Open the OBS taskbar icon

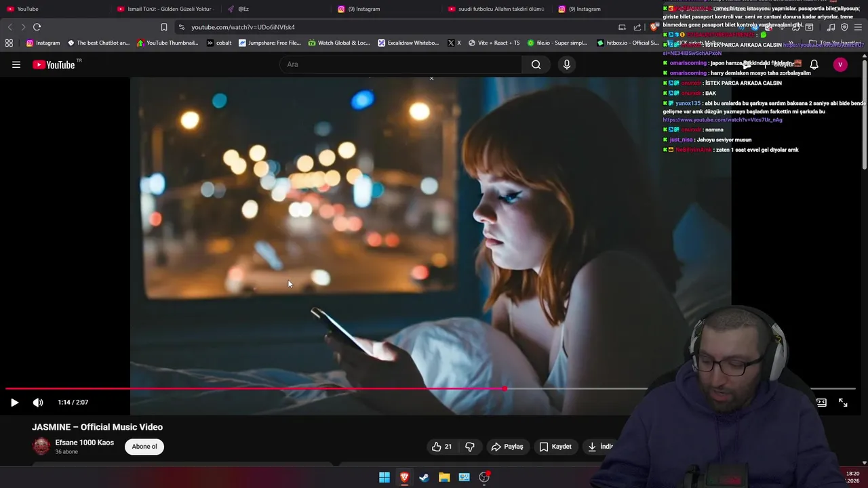(484, 477)
